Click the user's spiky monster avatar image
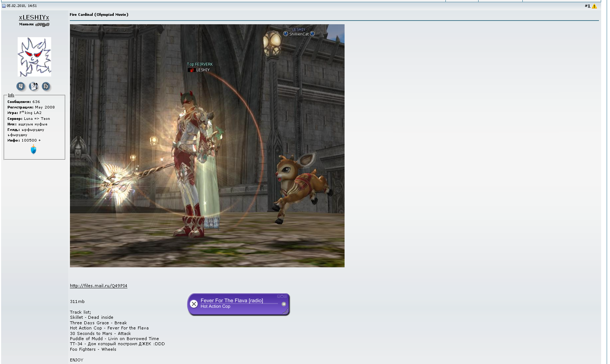Image resolution: width=610 pixels, height=364 pixels. pyautogui.click(x=34, y=57)
